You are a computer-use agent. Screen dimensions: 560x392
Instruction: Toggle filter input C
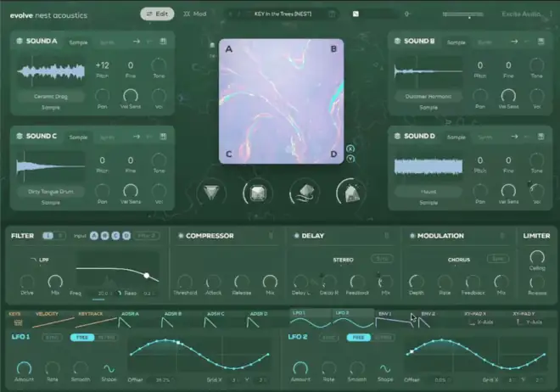coord(115,236)
